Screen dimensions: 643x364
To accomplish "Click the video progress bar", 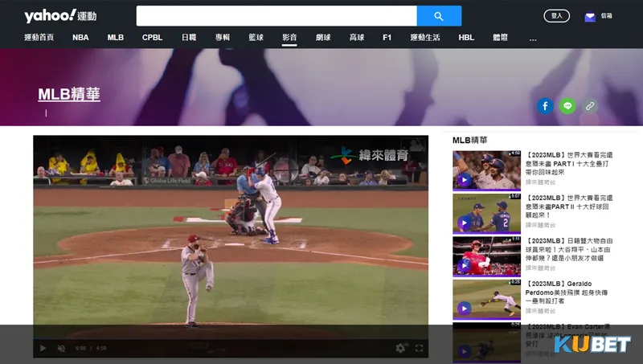I will point(231,339).
